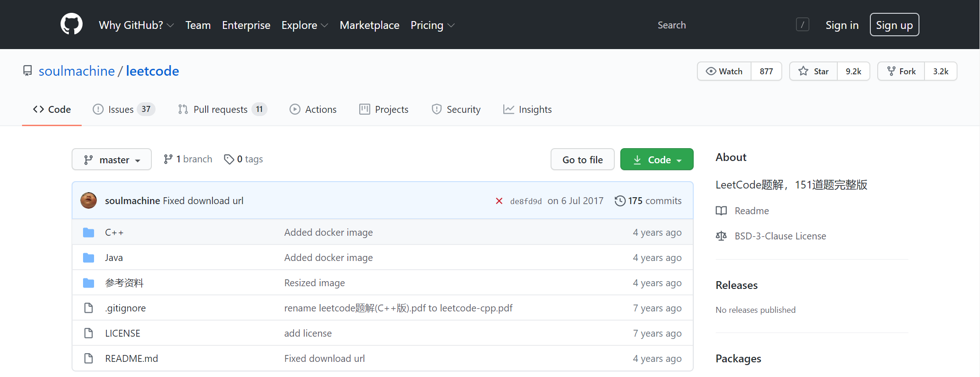Image resolution: width=980 pixels, height=377 pixels.
Task: Star the leetcode repository
Action: coord(813,71)
